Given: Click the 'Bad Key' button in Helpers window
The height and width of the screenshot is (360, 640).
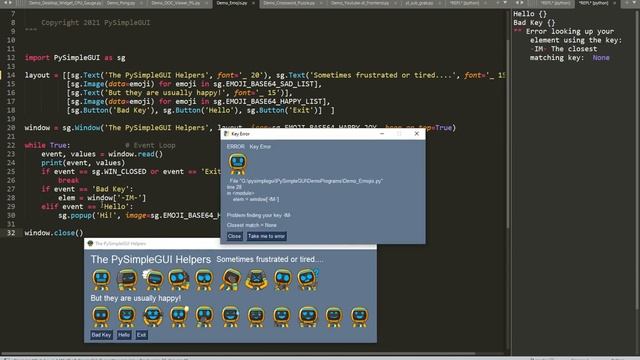Looking at the screenshot, I should coord(101,335).
